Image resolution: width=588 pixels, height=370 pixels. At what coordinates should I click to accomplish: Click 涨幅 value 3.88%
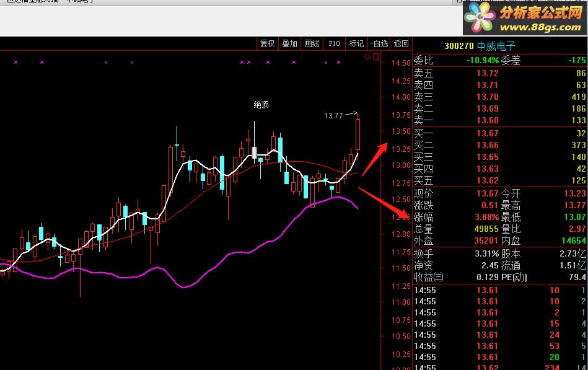tap(487, 218)
